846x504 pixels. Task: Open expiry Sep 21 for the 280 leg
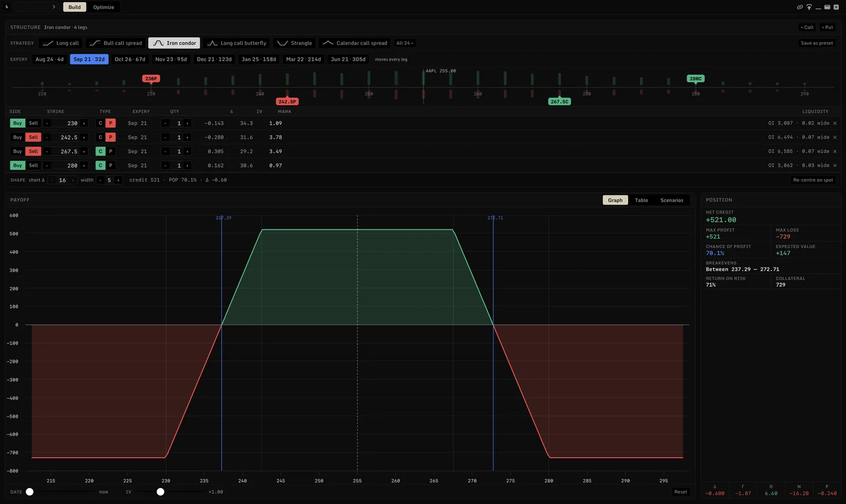tap(137, 165)
